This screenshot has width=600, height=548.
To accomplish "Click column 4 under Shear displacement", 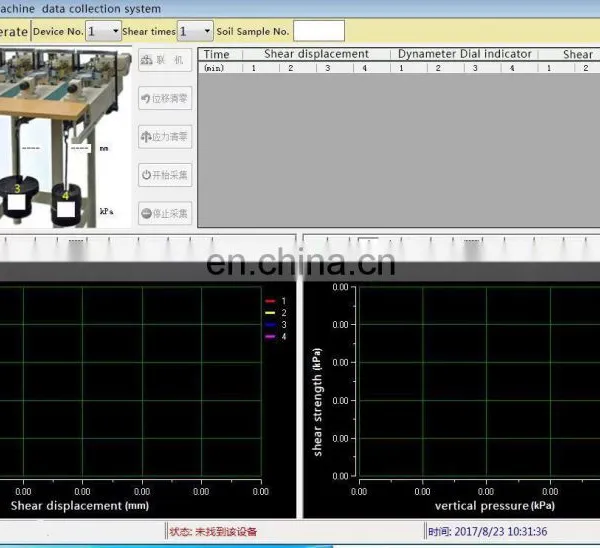I will (365, 68).
